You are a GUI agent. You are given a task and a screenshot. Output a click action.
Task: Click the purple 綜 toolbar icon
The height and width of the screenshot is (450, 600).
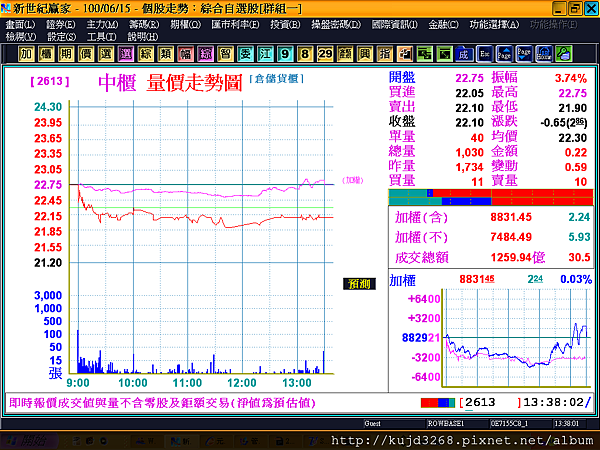click(x=205, y=54)
